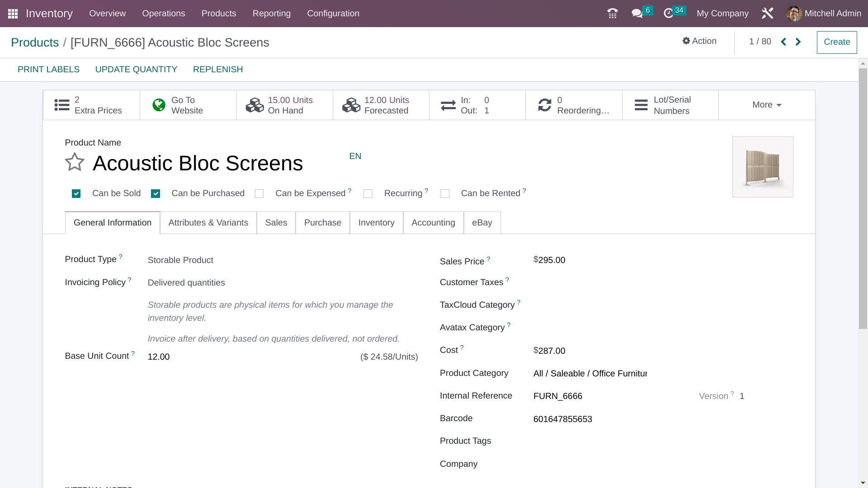This screenshot has width=868, height=488.
Task: Click PRINT LABELS button
Action: tap(48, 70)
